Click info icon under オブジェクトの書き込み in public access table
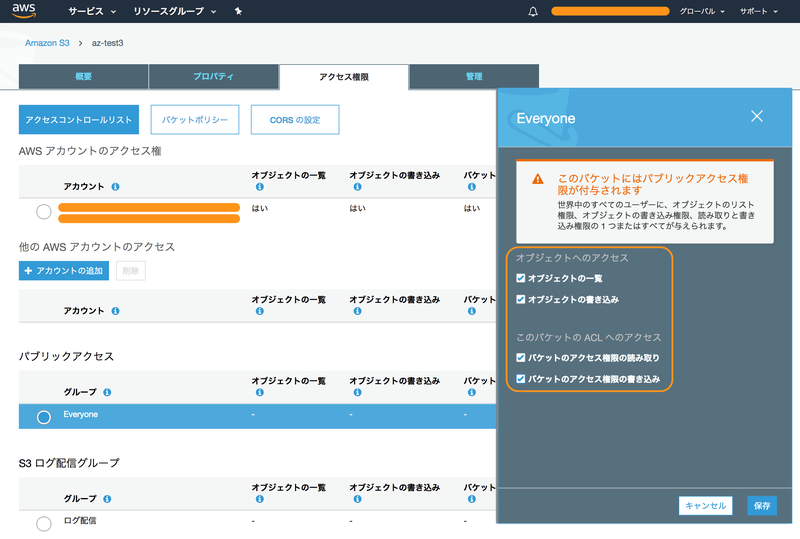Viewport: 800px width, 539px height. [x=357, y=392]
